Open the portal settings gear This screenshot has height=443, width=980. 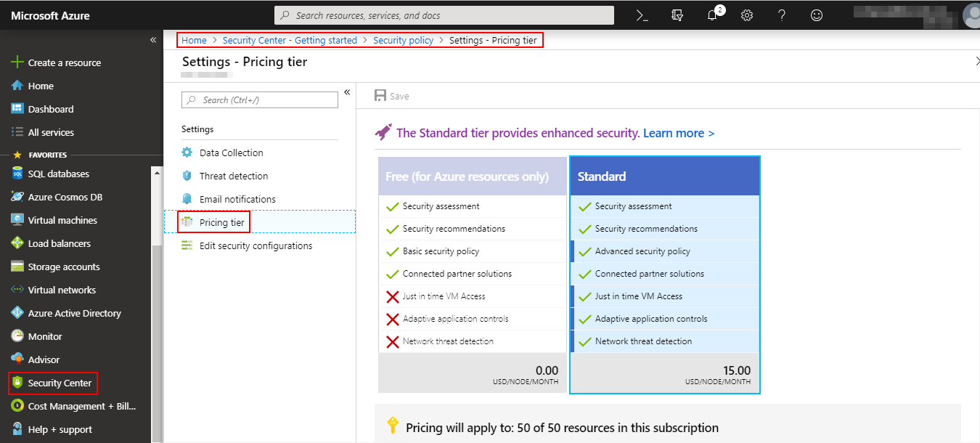click(747, 15)
